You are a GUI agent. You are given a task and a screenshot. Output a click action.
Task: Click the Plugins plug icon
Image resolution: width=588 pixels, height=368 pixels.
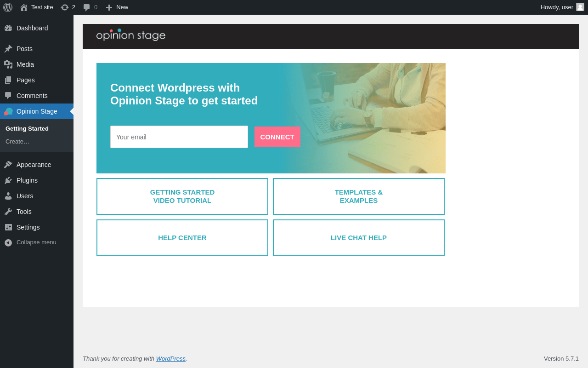coord(8,180)
